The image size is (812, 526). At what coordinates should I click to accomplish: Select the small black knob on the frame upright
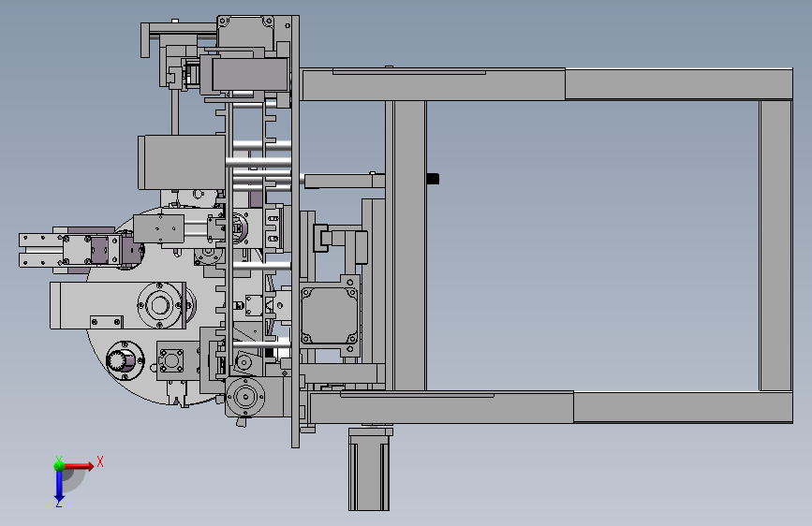(433, 179)
